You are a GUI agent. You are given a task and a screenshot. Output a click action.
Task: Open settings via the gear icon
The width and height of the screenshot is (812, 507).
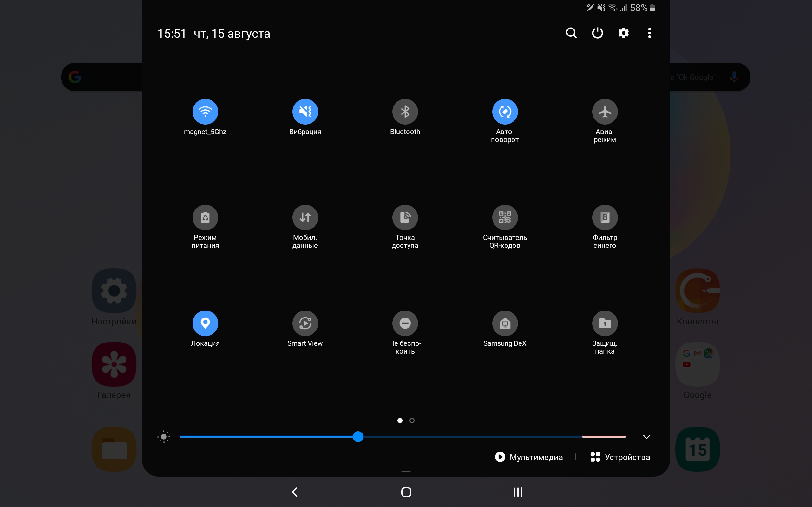(623, 33)
